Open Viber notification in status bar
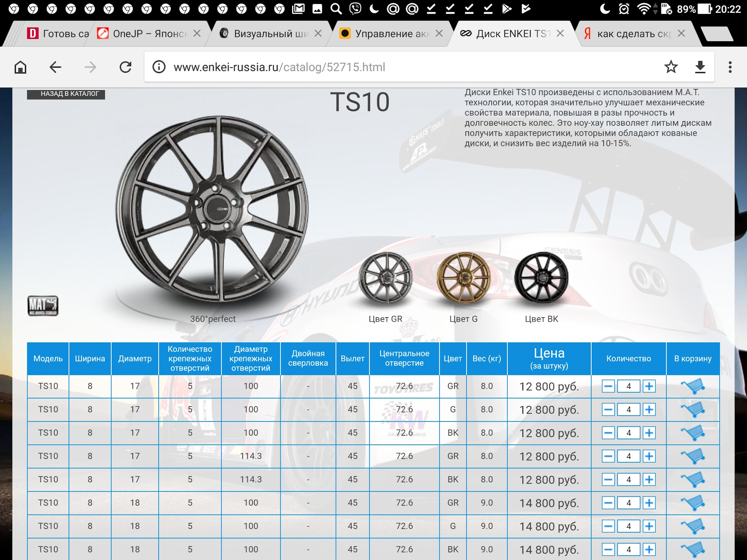 pos(355,9)
